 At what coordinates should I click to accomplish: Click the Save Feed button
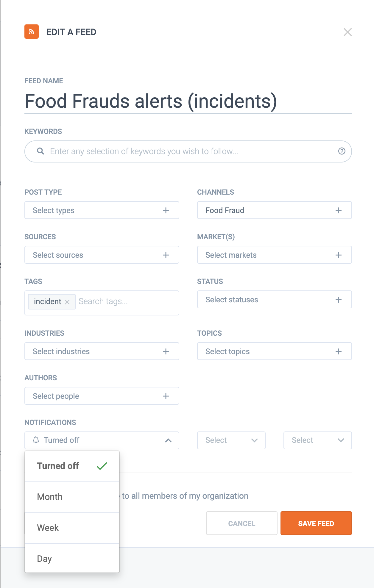click(316, 523)
